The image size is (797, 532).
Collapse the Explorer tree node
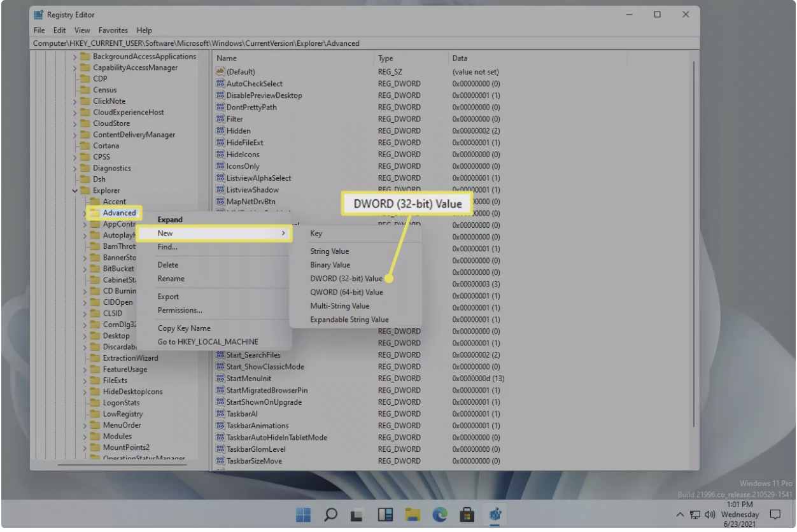[75, 191]
